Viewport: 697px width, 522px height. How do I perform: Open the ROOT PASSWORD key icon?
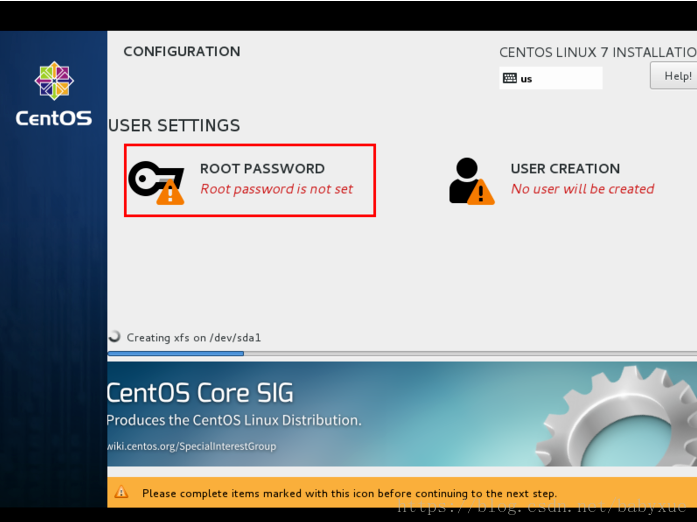click(x=156, y=182)
